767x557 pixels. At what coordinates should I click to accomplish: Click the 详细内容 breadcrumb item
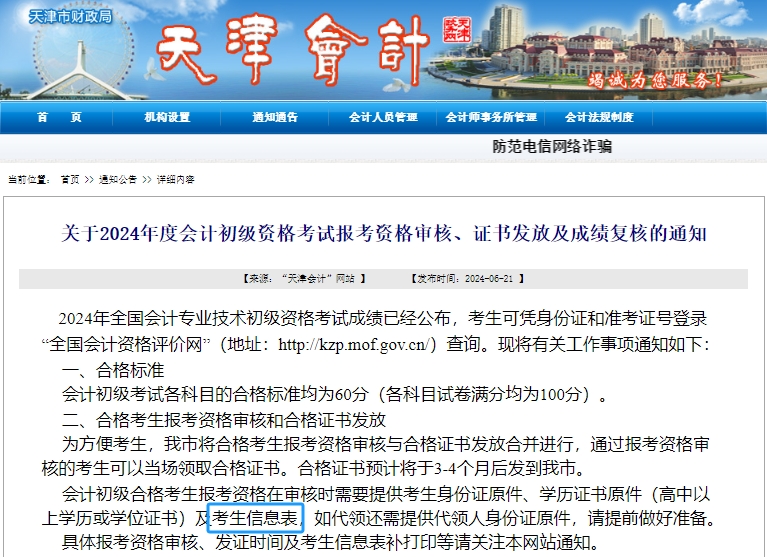click(x=175, y=180)
